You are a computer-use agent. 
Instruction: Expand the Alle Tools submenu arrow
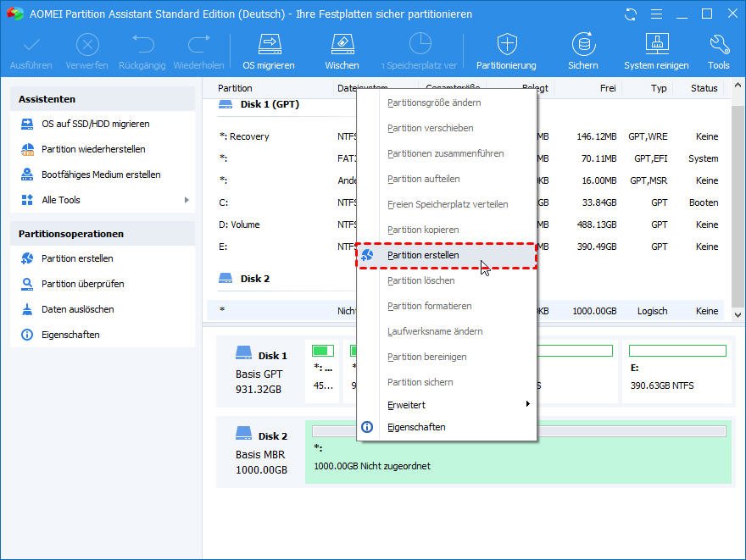186,200
